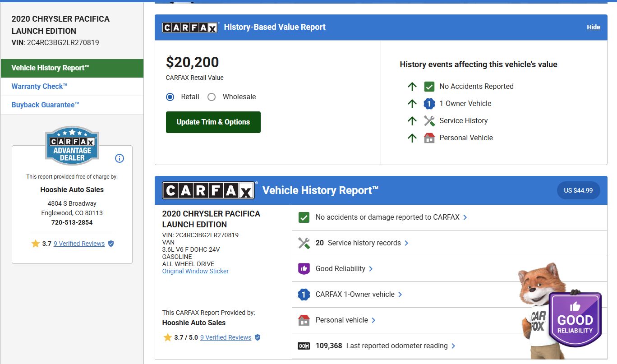The image size is (617, 364).
Task: Click the house icon beside Personal vehicle row
Action: point(304,320)
